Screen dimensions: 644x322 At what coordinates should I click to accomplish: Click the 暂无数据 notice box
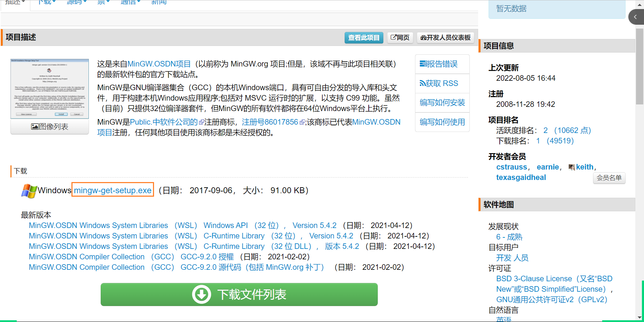click(x=557, y=9)
